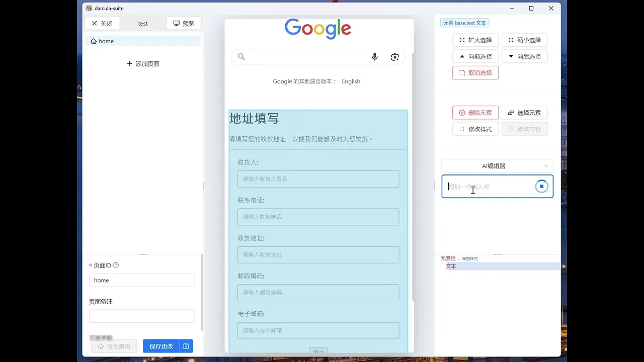Click the Google search box in preview
The image size is (644, 362).
tap(318, 57)
